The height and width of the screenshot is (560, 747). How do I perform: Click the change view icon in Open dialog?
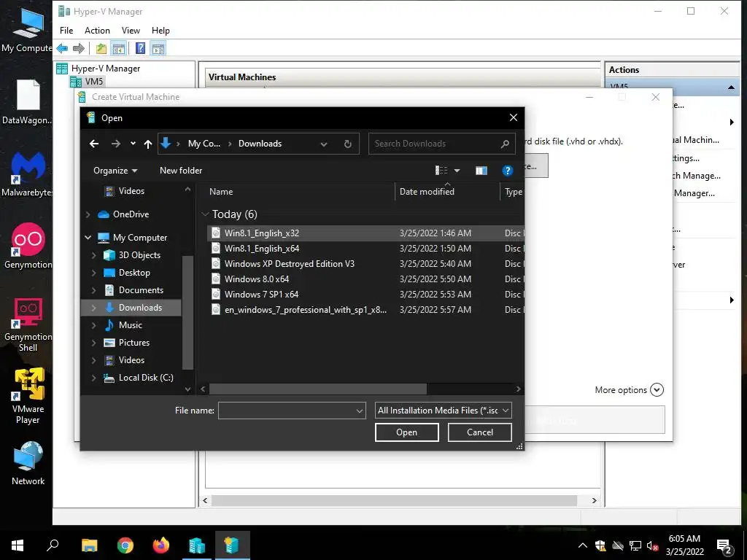(441, 171)
